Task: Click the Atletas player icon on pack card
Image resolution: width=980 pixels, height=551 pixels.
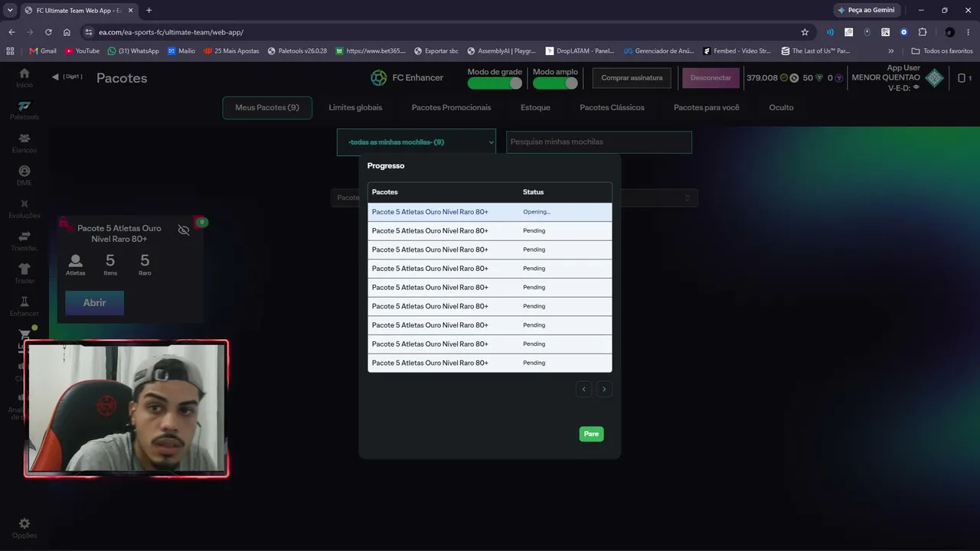Action: [75, 261]
